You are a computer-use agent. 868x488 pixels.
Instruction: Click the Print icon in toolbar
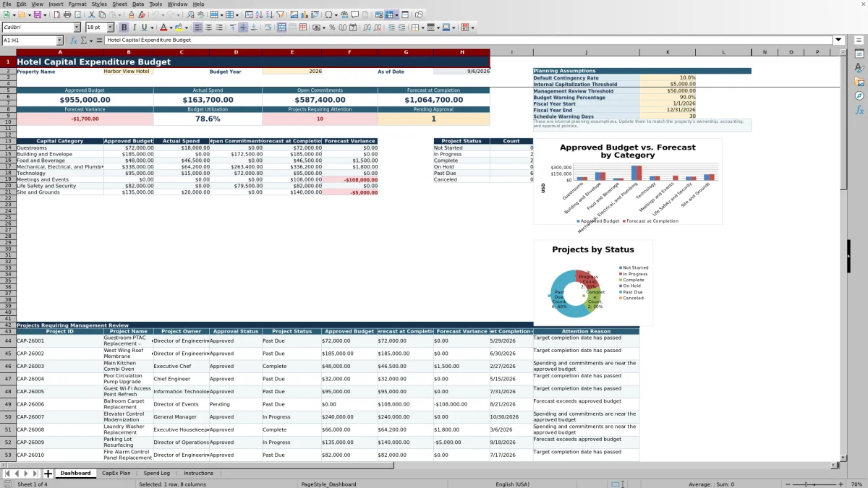[67, 14]
